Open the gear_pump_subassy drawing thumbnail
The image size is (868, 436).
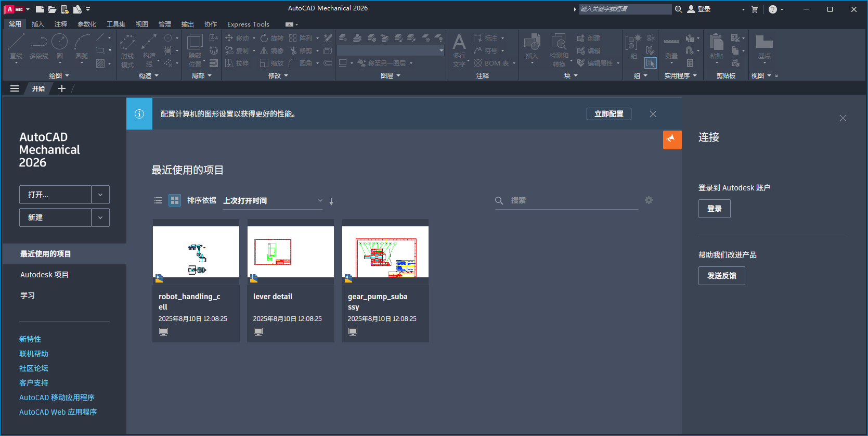tap(385, 252)
